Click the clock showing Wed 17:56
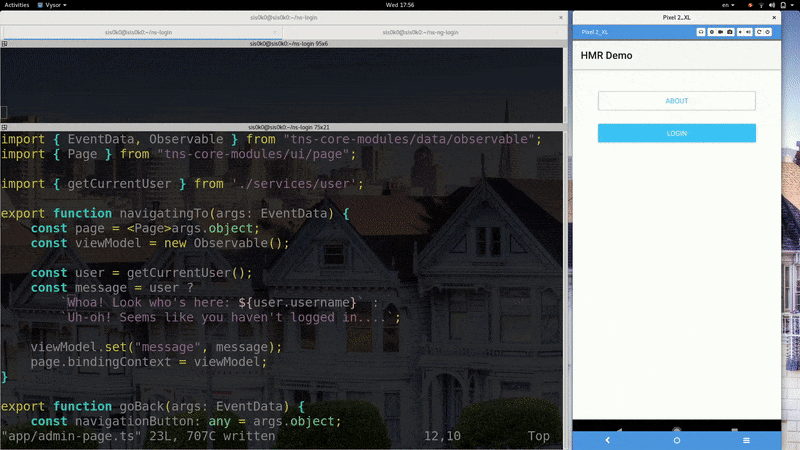The image size is (800, 450). point(399,5)
